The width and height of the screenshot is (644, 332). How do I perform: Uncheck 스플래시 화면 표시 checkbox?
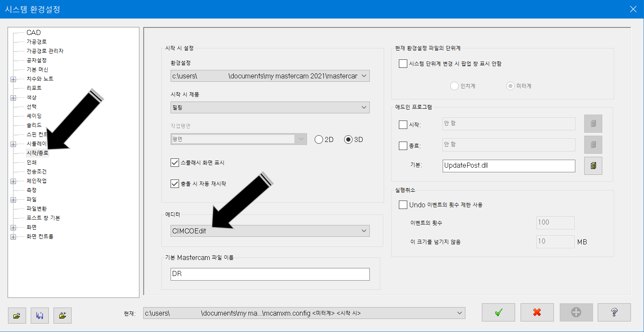pos(175,163)
